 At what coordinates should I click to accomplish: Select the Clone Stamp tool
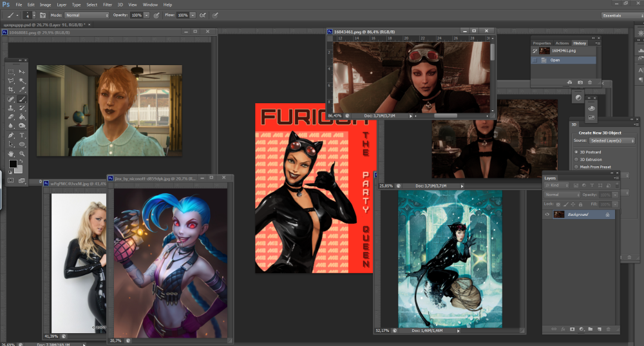[x=11, y=108]
